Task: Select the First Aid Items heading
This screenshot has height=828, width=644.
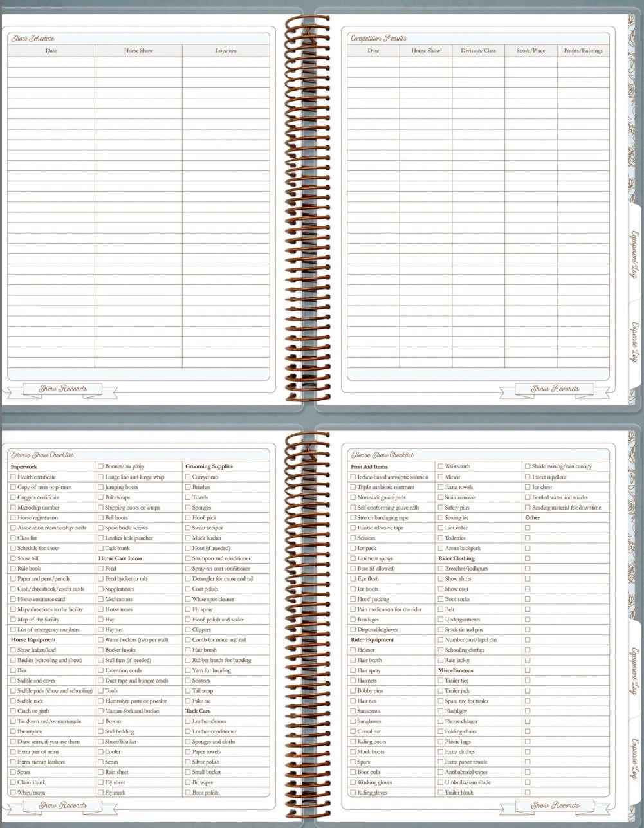Action: pyautogui.click(x=369, y=466)
